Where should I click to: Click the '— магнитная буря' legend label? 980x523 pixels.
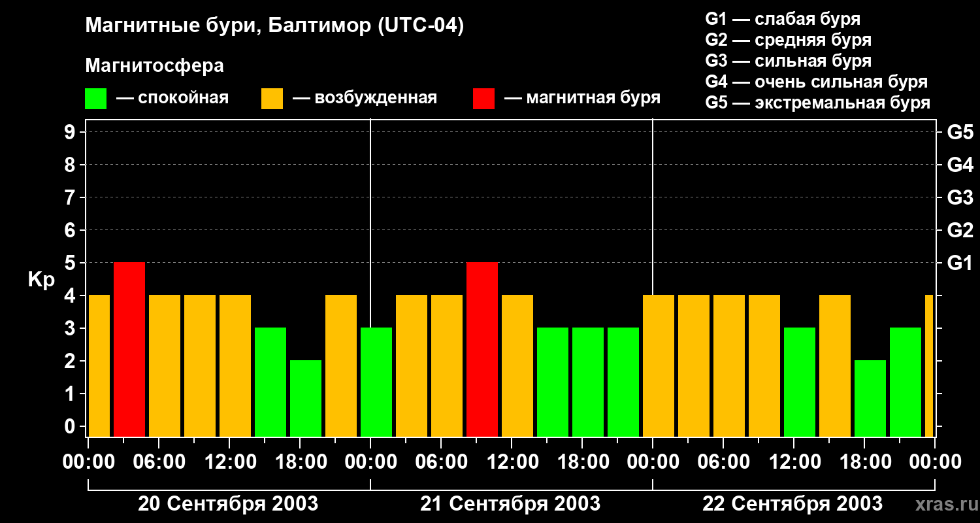[x=583, y=98]
